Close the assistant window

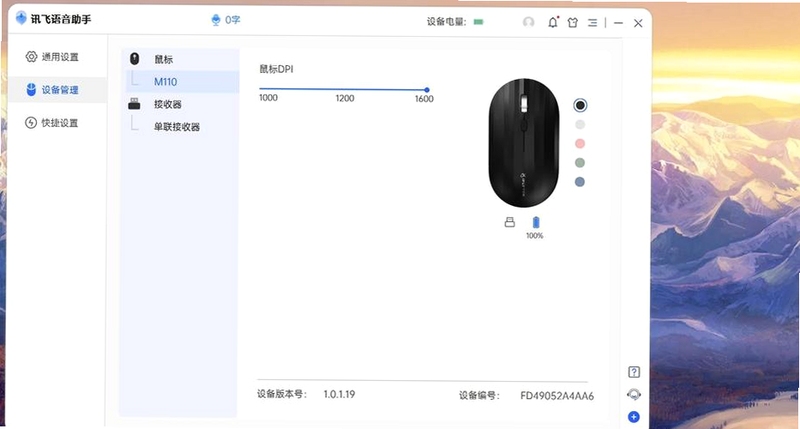pos(638,23)
